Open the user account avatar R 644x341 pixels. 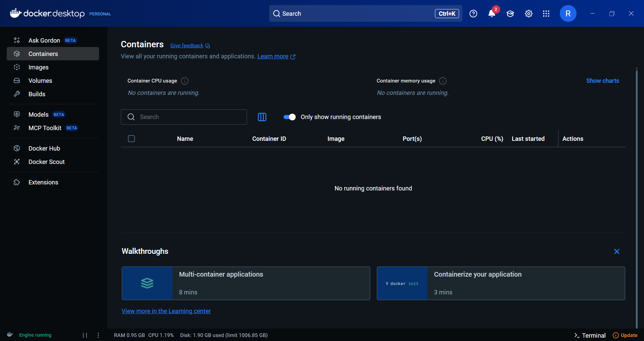568,13
